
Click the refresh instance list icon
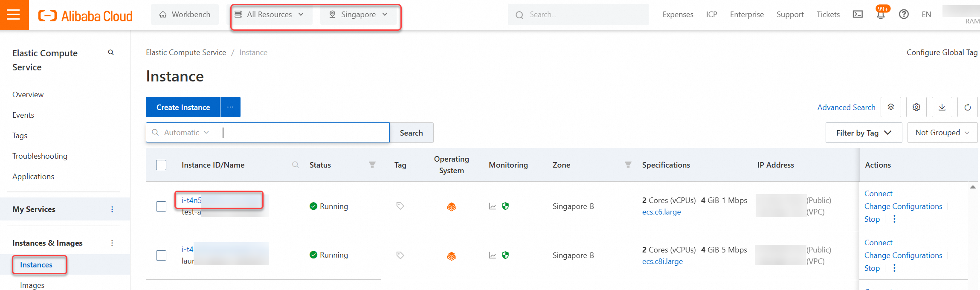(967, 107)
